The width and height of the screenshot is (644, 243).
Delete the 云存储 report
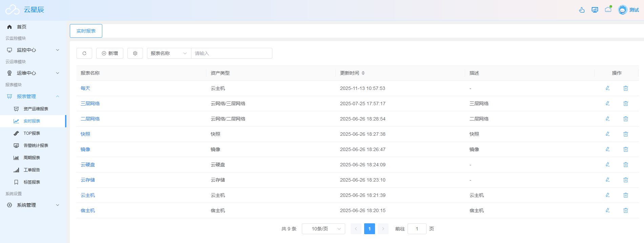pyautogui.click(x=626, y=180)
